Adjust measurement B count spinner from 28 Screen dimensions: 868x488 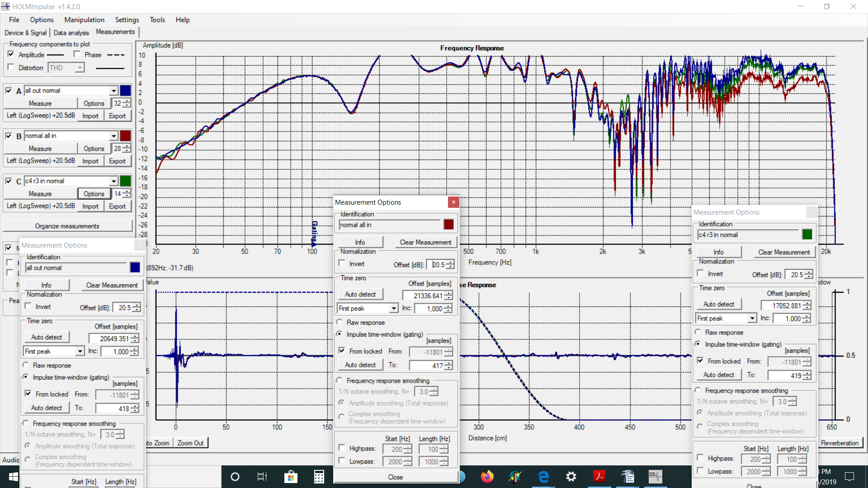(x=127, y=148)
